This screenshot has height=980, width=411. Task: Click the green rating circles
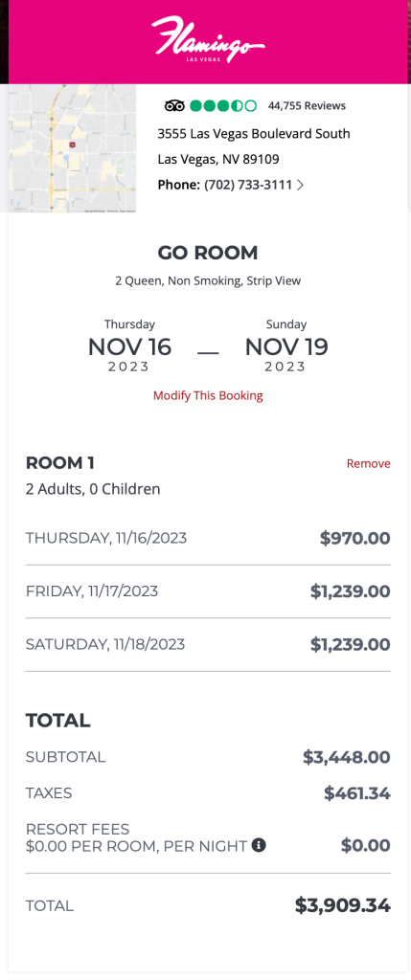click(223, 105)
